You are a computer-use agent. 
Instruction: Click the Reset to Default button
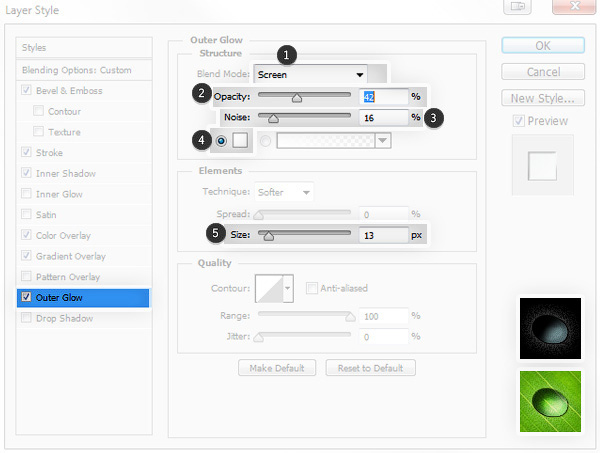[x=370, y=368]
